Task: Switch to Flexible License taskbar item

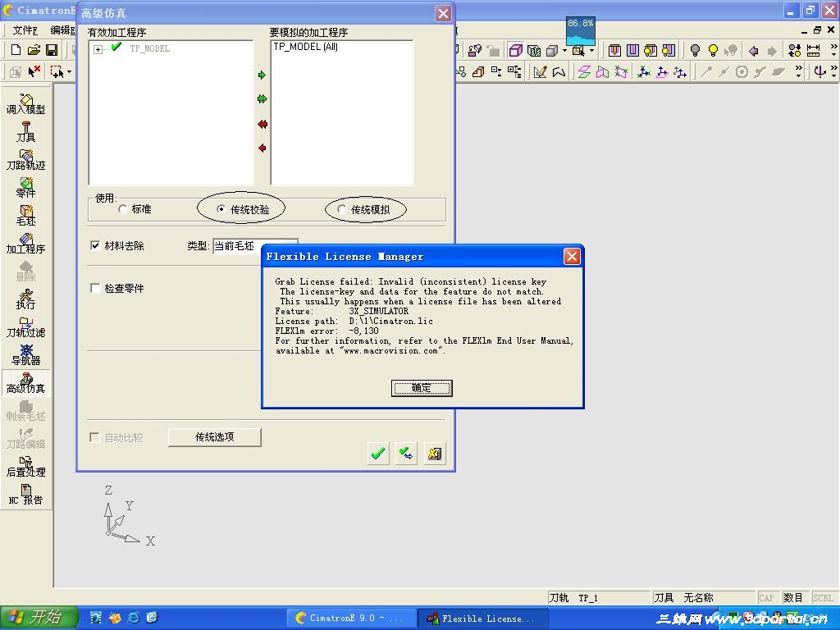Action: (x=482, y=619)
